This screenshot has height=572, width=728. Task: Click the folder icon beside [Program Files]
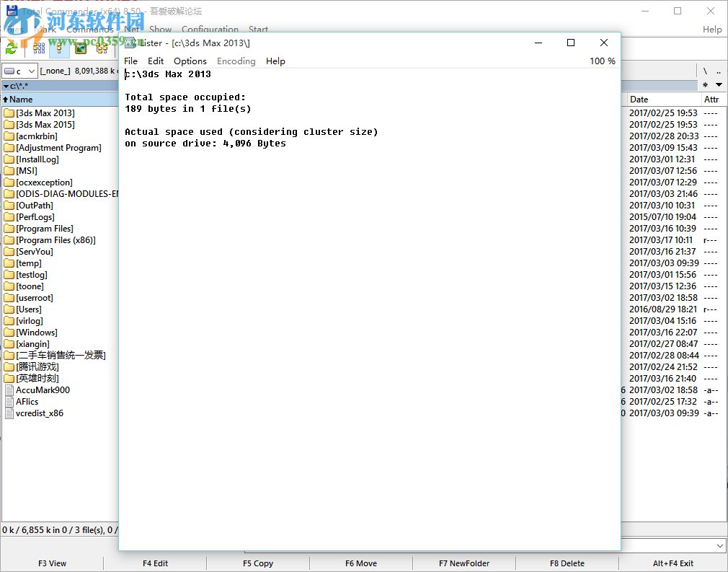tap(9, 229)
